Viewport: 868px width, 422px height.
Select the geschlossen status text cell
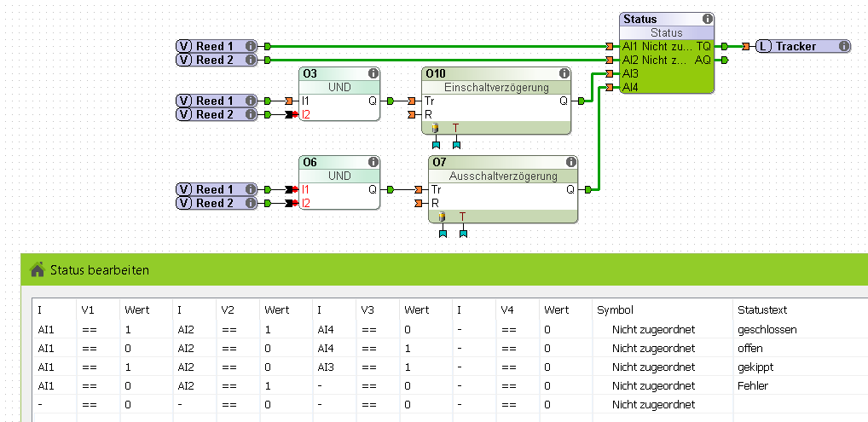coord(767,330)
